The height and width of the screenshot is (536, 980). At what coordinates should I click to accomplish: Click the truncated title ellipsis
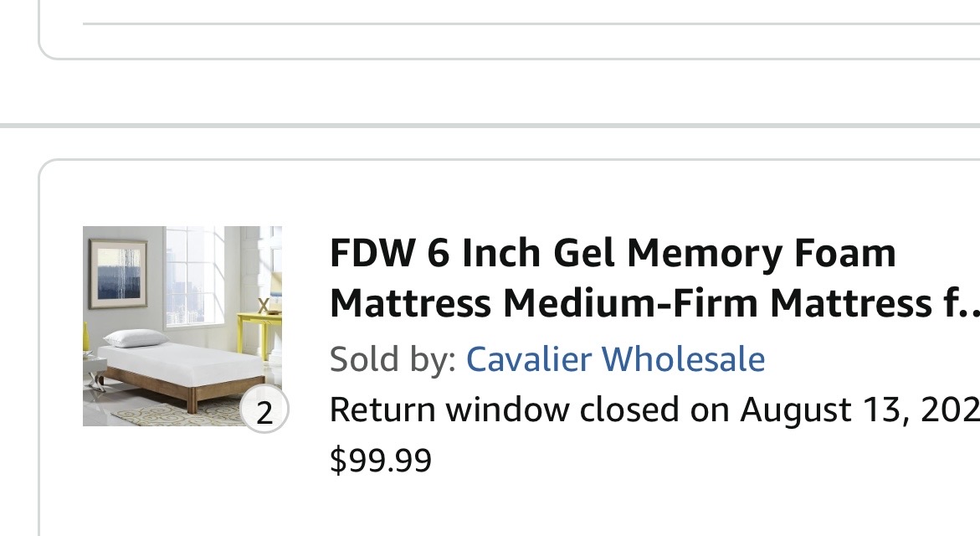(968, 308)
